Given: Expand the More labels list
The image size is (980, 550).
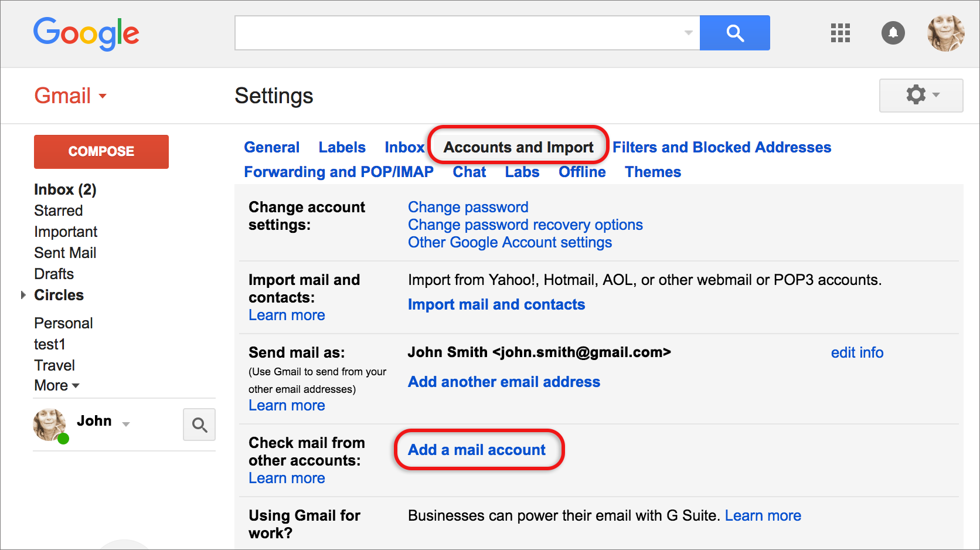Looking at the screenshot, I should pyautogui.click(x=57, y=385).
